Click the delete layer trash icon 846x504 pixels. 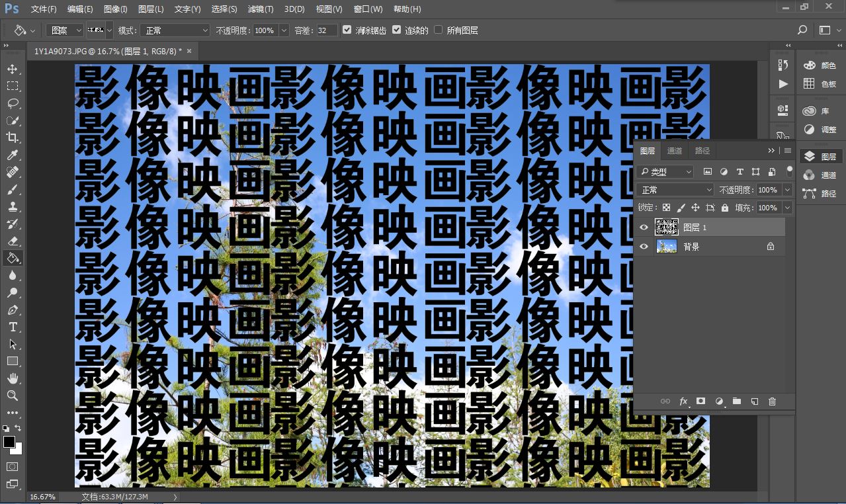[x=772, y=401]
